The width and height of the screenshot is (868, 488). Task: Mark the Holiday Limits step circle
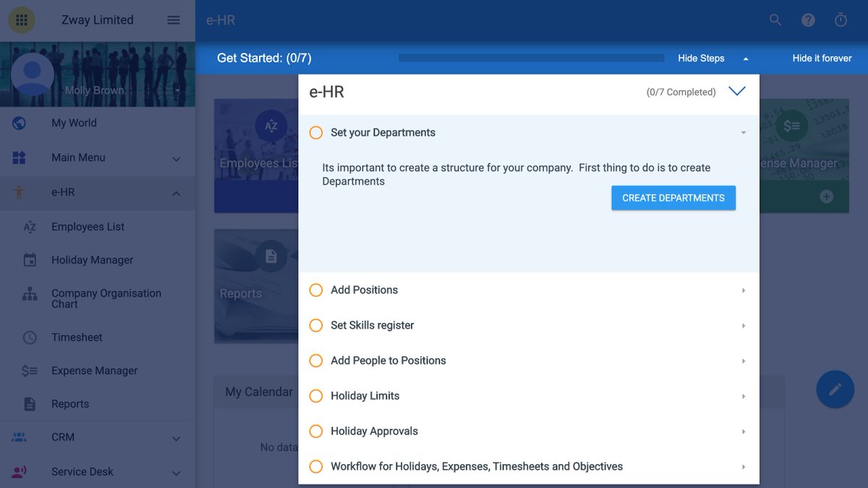pos(316,396)
